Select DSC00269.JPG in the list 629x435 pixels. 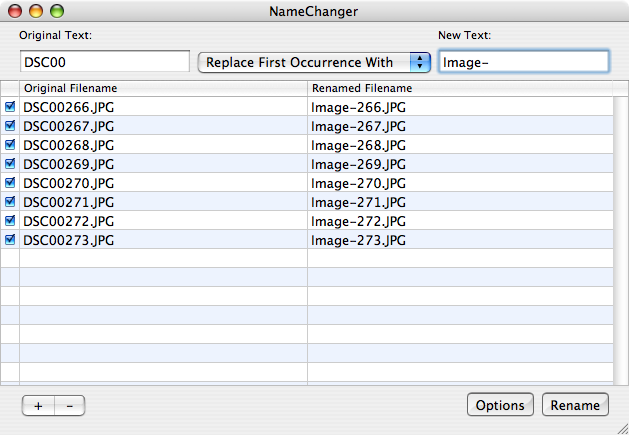tap(69, 165)
